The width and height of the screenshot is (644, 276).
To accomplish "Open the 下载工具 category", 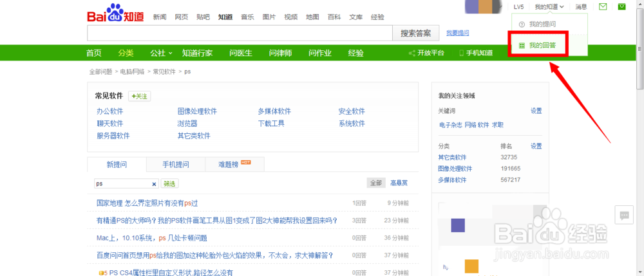I will (271, 124).
